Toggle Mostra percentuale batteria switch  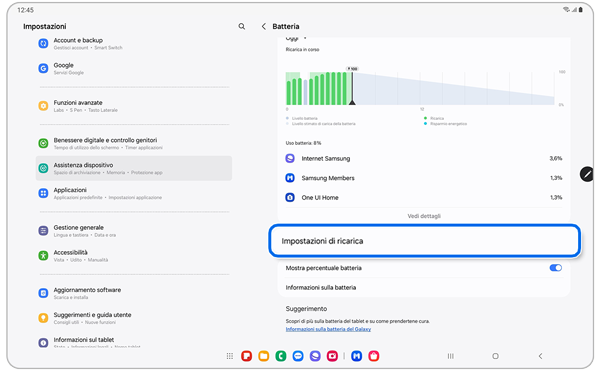pyautogui.click(x=556, y=268)
